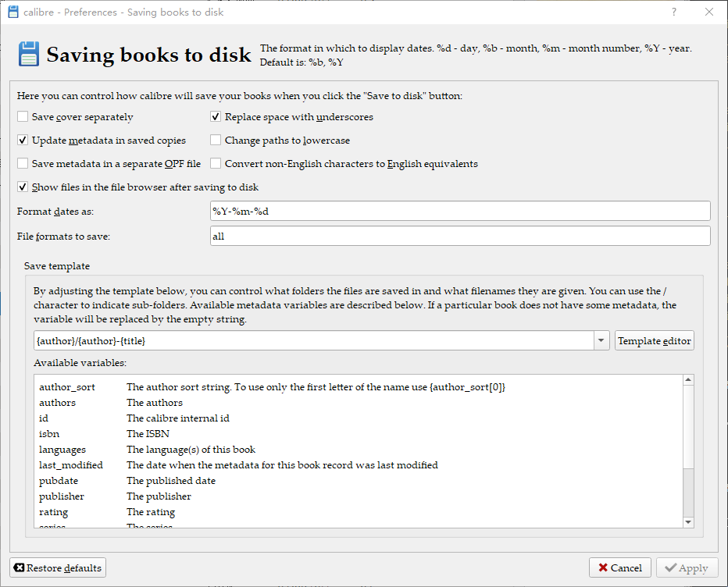The height and width of the screenshot is (587, 728).
Task: Click the calibre app icon in title bar
Action: click(13, 12)
